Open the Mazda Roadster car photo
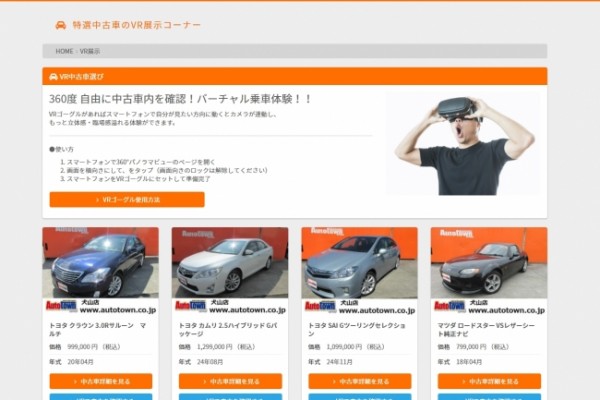The height and width of the screenshot is (400, 600). tap(489, 263)
